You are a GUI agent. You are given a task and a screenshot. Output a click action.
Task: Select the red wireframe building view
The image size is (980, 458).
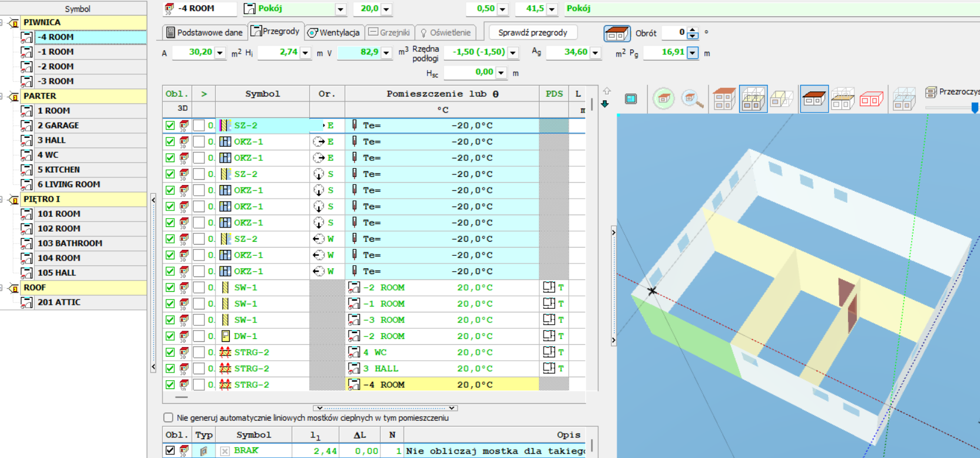pos(871,99)
